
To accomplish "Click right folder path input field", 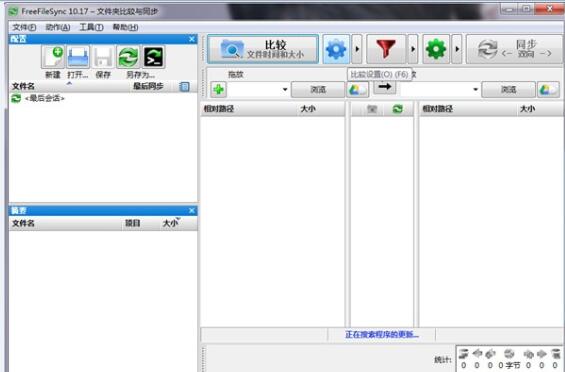I will coord(436,89).
